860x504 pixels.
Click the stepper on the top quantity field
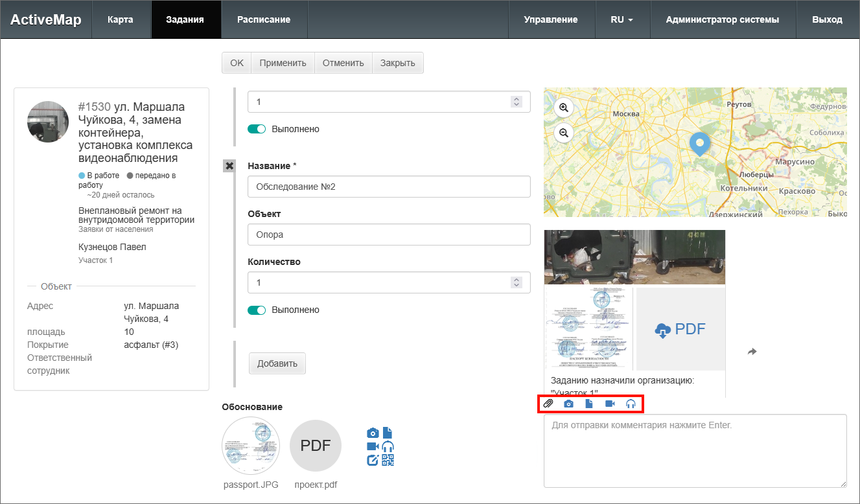pos(517,102)
